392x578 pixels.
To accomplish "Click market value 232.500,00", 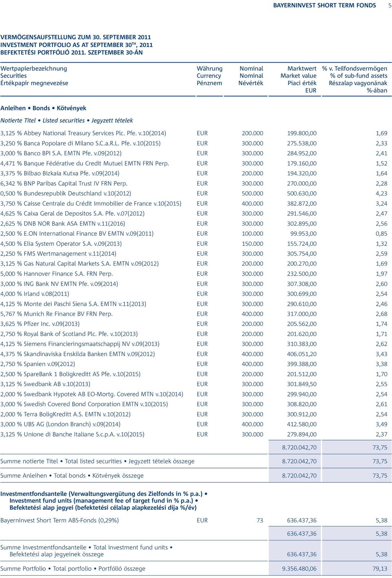I will tap(302, 273).
